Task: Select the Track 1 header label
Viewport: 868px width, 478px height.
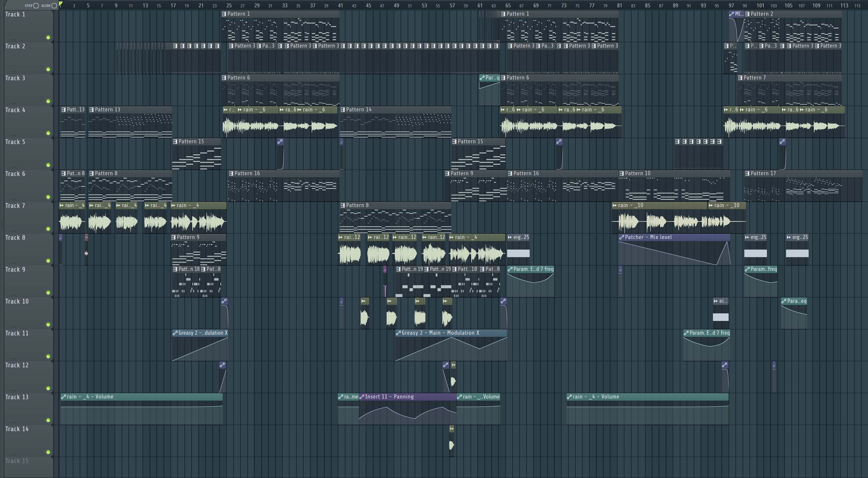Action: coord(15,14)
